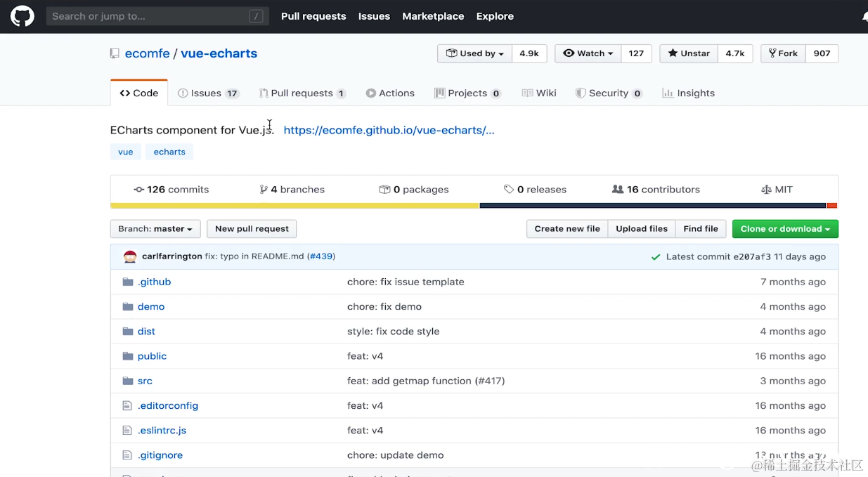Open the 16 contributors link

pos(656,190)
